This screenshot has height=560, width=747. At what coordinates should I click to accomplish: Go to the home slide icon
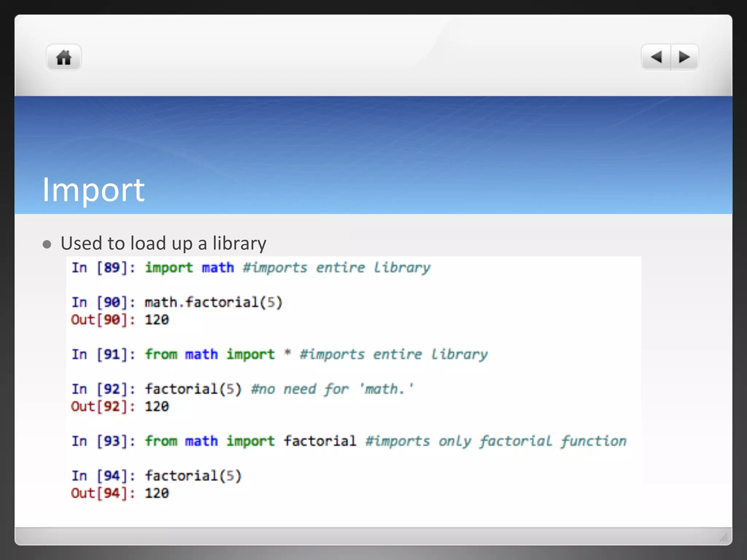pos(63,58)
